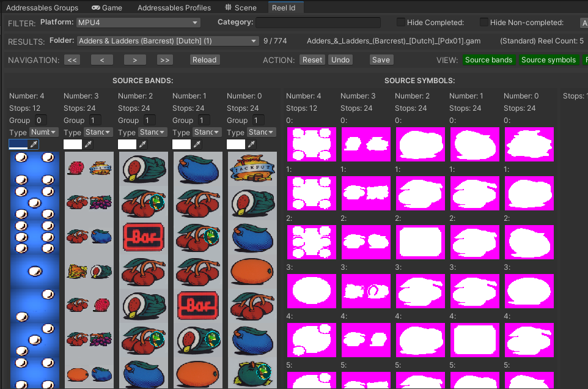Image resolution: width=588 pixels, height=389 pixels.
Task: Click the Jackpot symbol on band Number 0
Action: (x=252, y=169)
